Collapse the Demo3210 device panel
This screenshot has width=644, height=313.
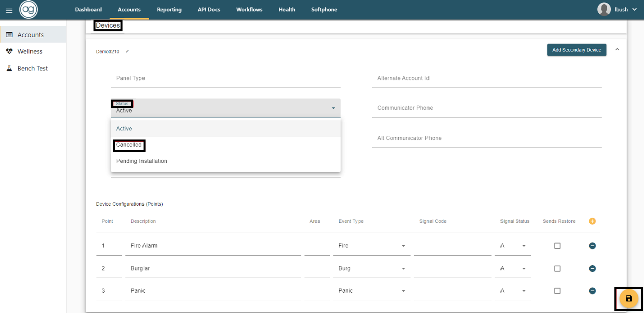click(x=617, y=49)
